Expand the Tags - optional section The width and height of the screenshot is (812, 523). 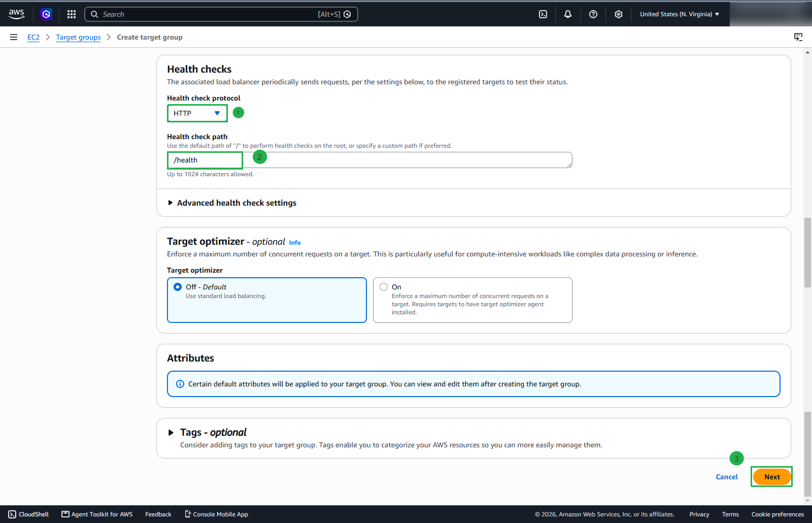(x=207, y=432)
